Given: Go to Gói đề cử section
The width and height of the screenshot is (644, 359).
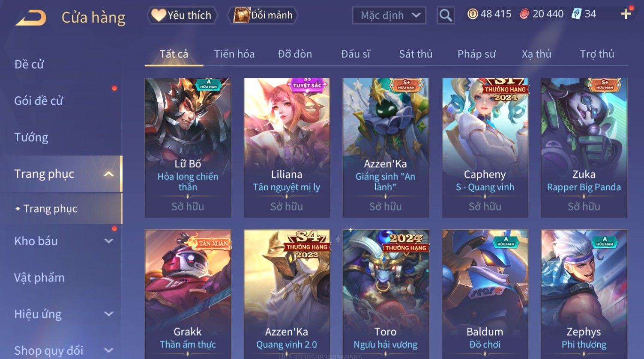Looking at the screenshot, I should (39, 101).
